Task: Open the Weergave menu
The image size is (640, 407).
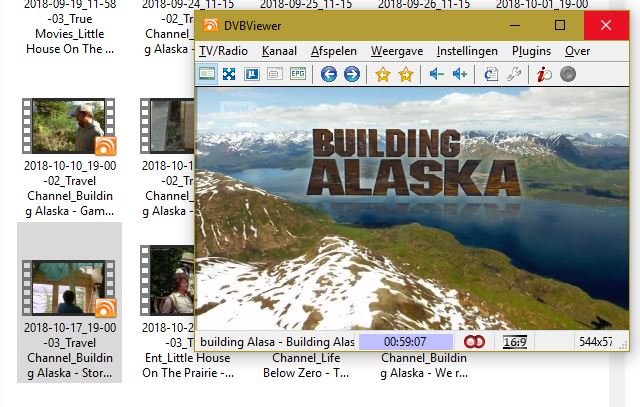Action: 397,51
